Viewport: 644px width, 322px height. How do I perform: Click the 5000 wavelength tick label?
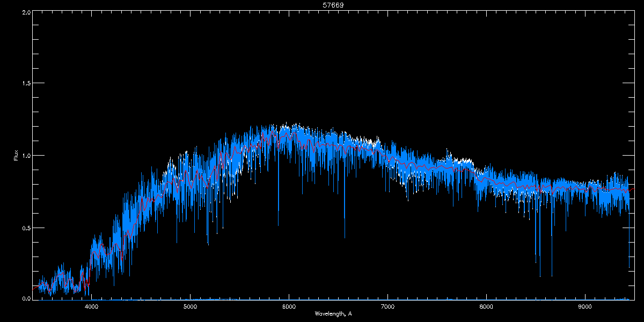(190, 307)
